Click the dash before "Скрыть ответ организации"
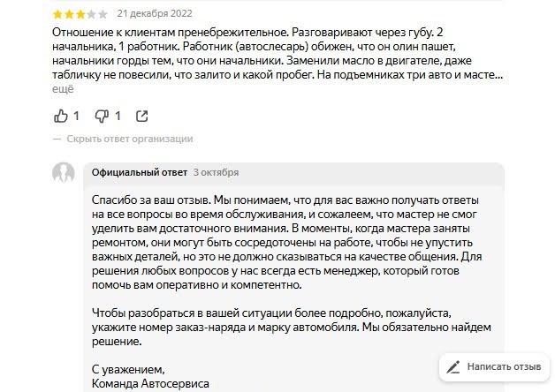The image size is (555, 392). pos(58,139)
